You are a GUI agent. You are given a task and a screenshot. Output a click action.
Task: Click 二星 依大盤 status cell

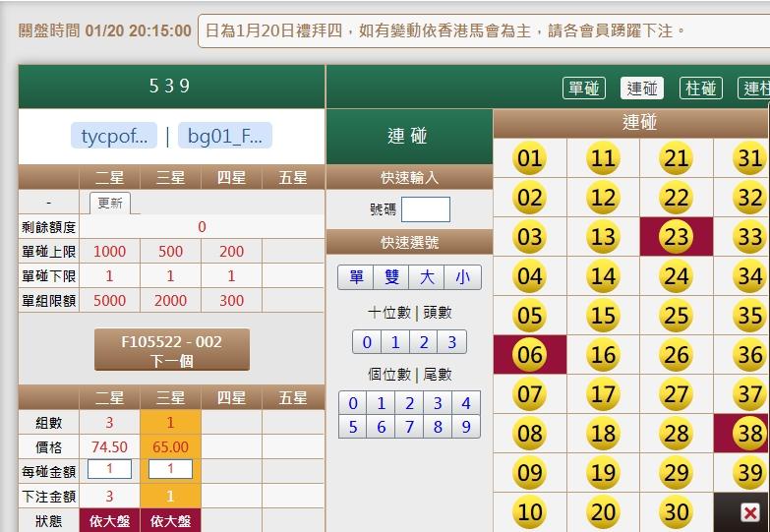[109, 521]
